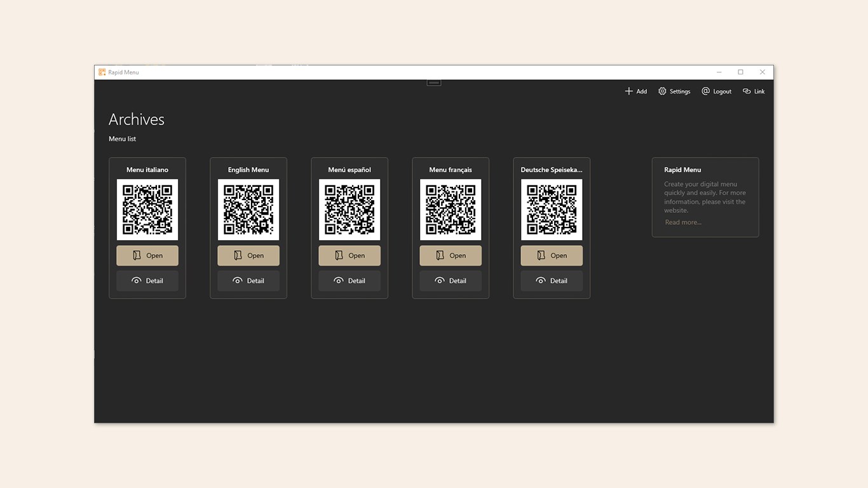
Task: Show Detail for Menu français
Action: click(451, 281)
